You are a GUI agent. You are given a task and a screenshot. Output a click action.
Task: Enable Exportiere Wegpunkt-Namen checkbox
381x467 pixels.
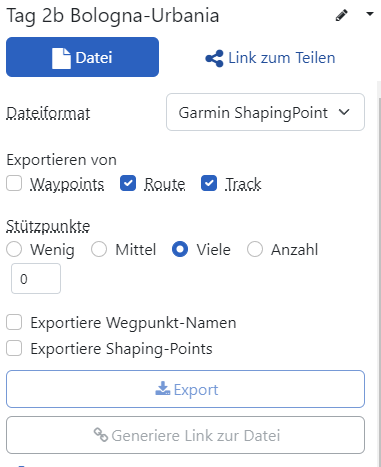[14, 322]
